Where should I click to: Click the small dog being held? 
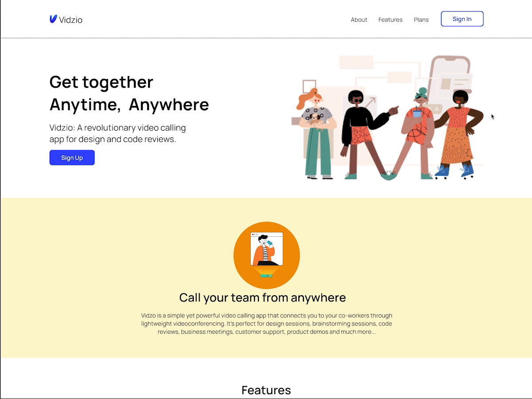coord(314,120)
